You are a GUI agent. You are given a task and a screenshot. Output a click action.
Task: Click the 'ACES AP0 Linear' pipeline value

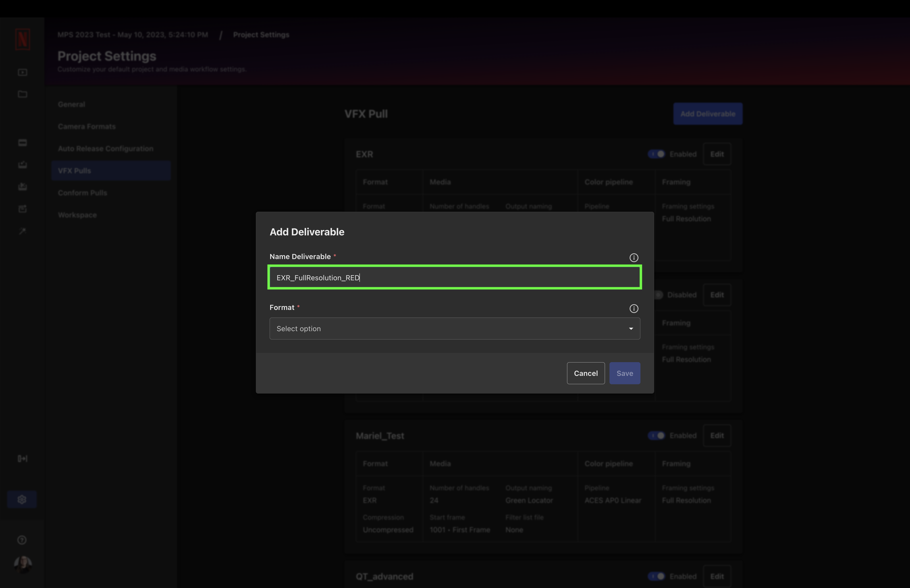pyautogui.click(x=613, y=500)
